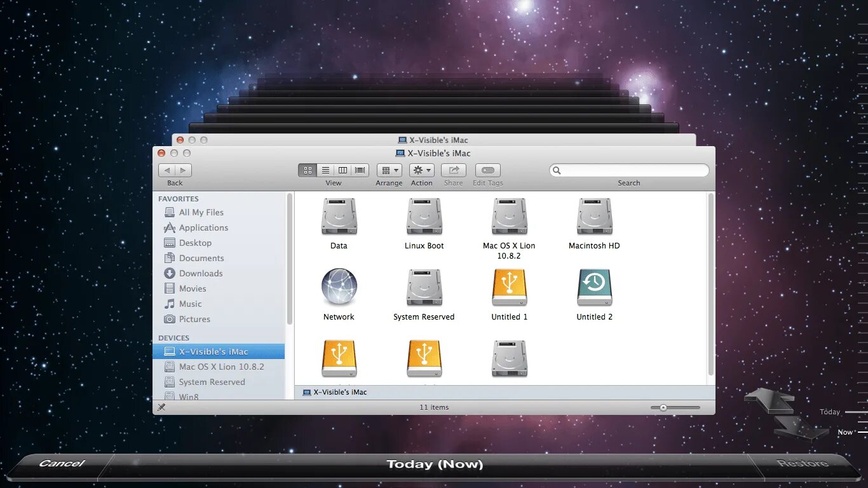This screenshot has height=488, width=868.
Task: Click the All My Files sidebar icon
Action: (x=170, y=212)
